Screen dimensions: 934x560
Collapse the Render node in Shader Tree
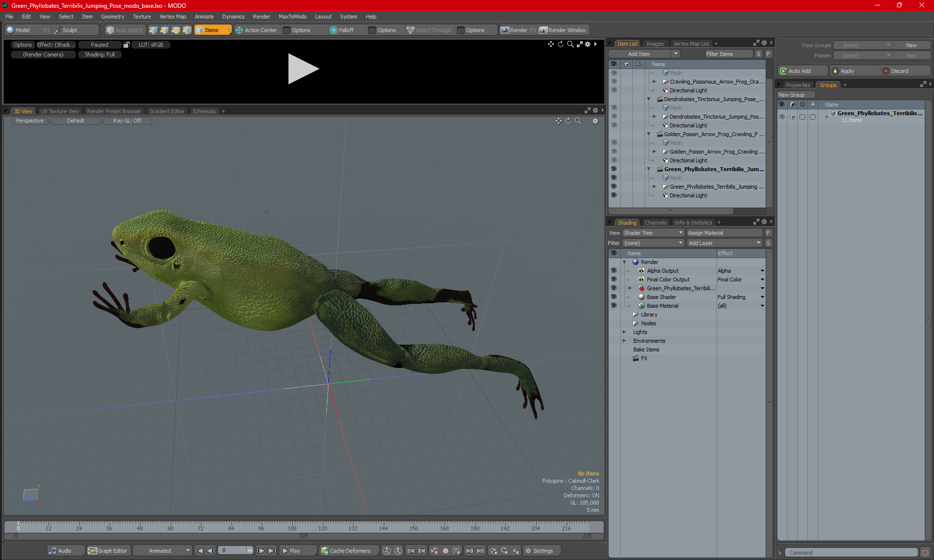click(x=624, y=262)
